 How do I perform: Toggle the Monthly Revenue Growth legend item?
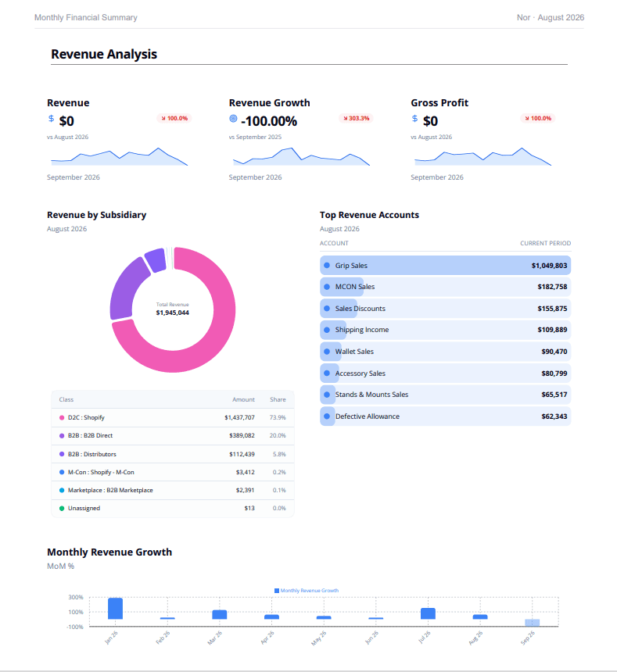coord(307,591)
